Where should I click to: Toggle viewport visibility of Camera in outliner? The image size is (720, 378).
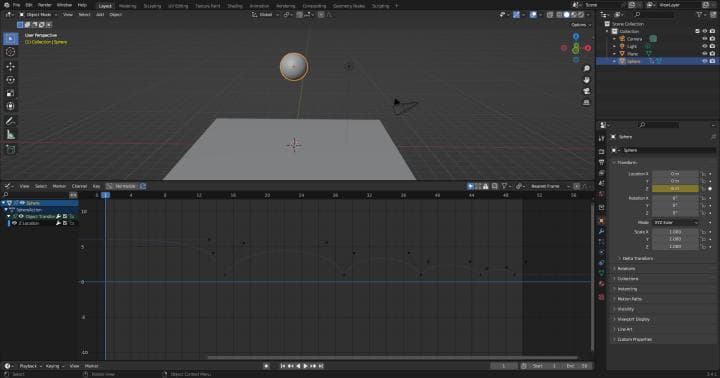(705, 39)
